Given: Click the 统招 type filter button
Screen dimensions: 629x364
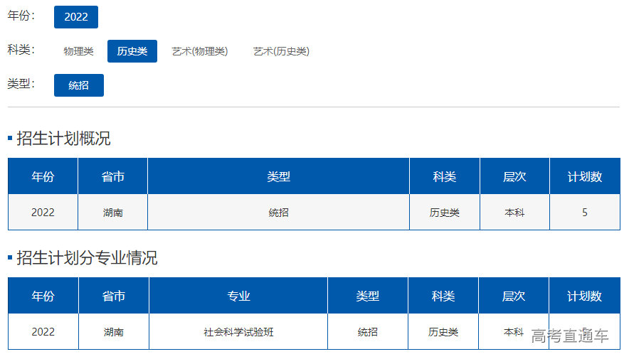Looking at the screenshot, I should pos(79,85).
